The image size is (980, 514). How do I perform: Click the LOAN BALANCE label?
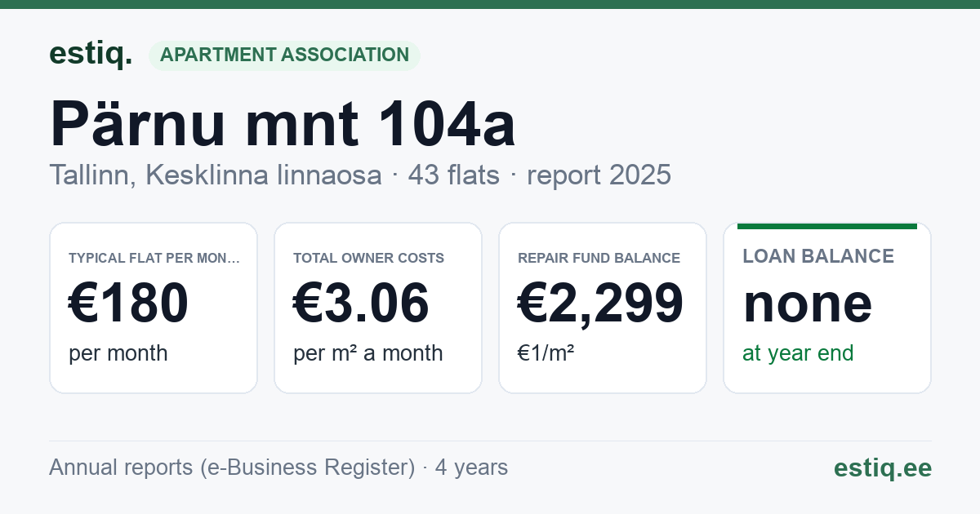pos(818,256)
